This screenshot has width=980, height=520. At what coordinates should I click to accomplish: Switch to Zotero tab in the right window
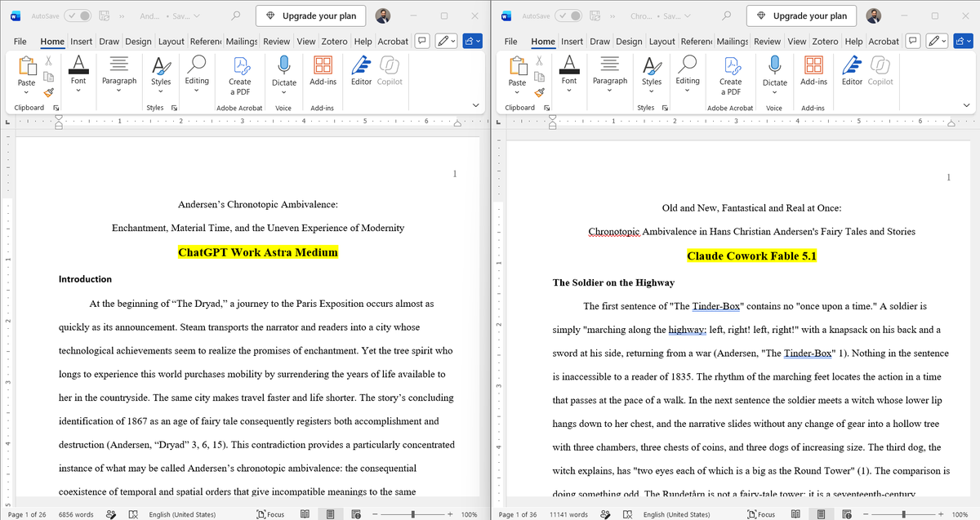click(825, 41)
